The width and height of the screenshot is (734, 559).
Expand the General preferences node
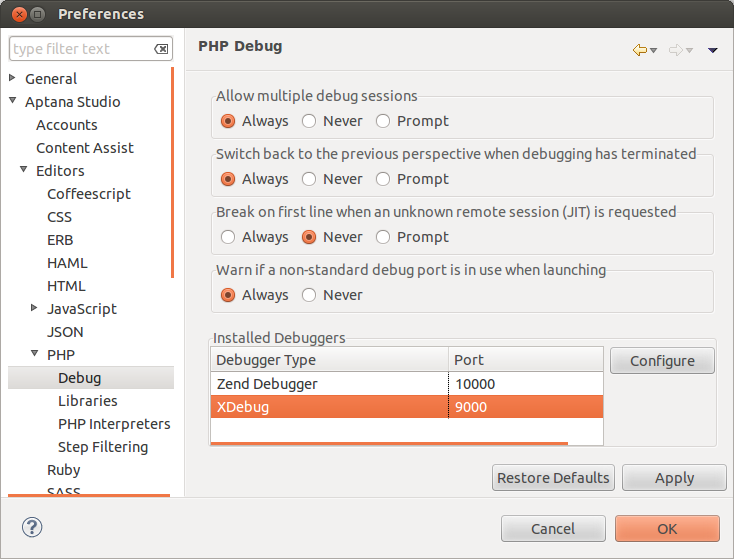[x=13, y=78]
